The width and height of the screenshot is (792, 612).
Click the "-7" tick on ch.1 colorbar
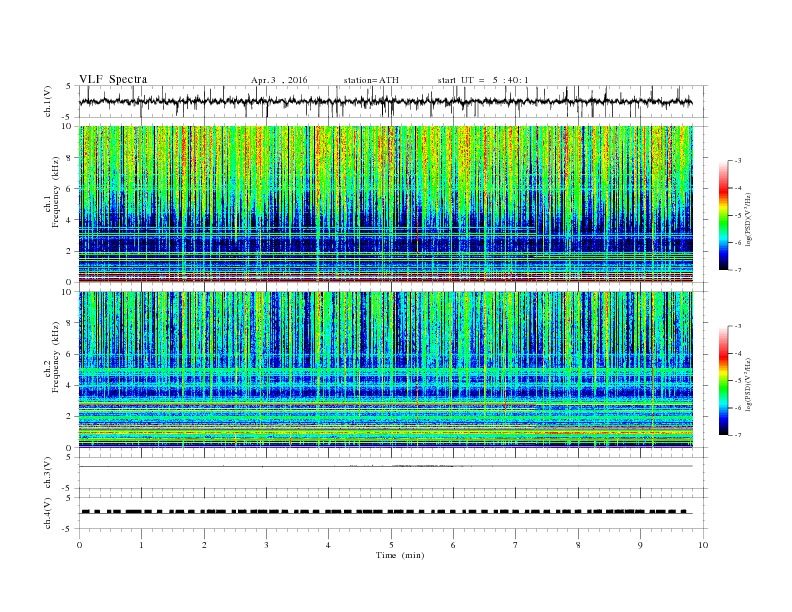(738, 270)
